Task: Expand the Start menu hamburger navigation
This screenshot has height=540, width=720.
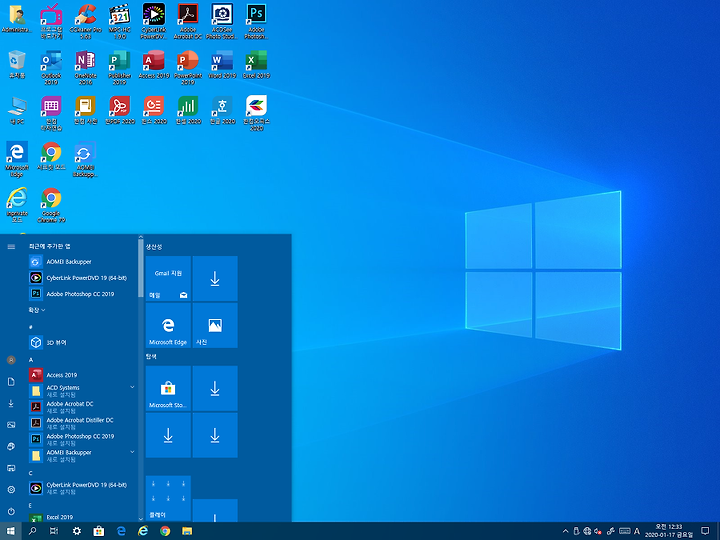Action: pos(11,247)
